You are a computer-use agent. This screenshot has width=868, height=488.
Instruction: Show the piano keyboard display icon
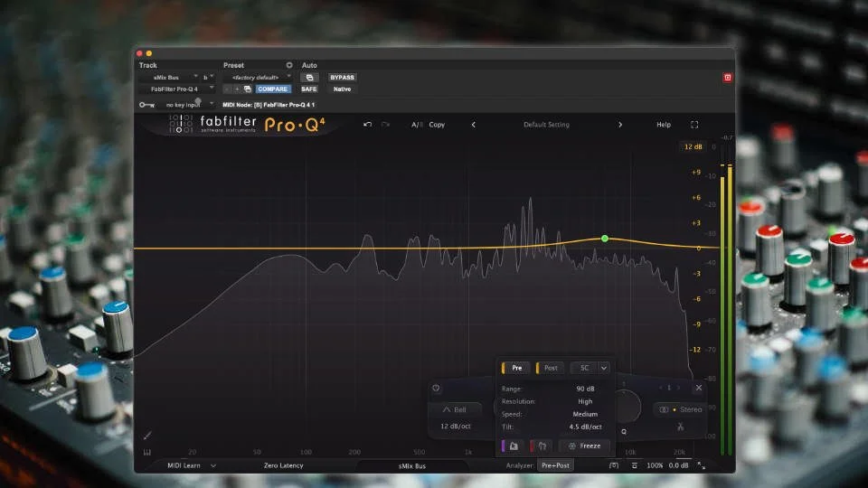point(147,452)
